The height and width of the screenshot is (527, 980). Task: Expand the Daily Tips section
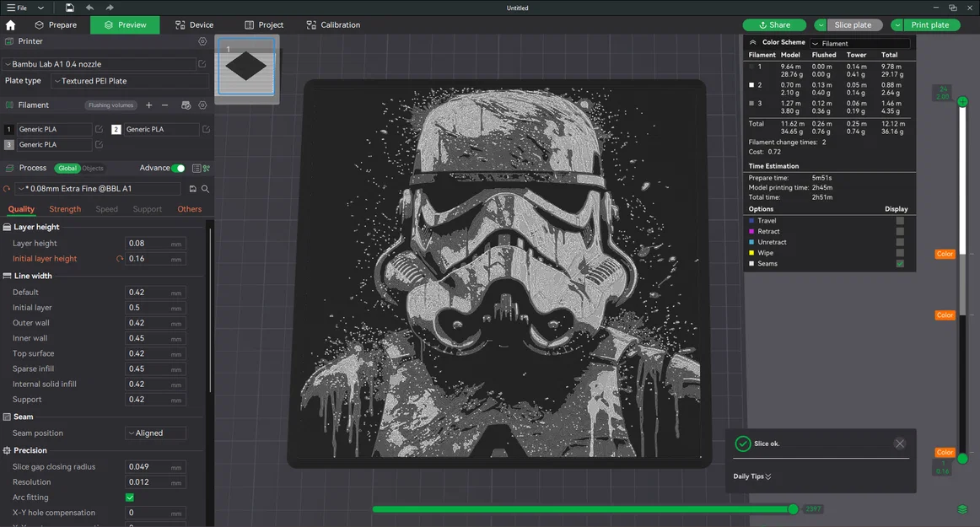pyautogui.click(x=750, y=476)
